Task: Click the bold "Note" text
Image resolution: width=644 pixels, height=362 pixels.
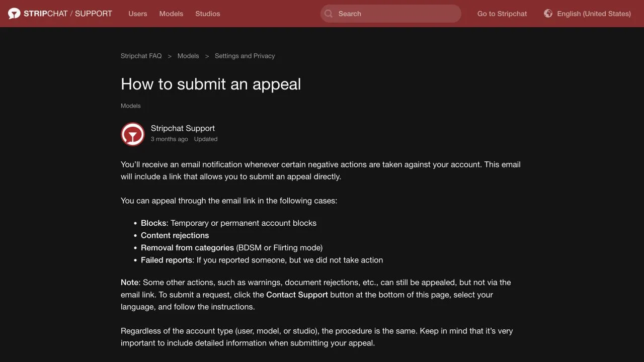Action: click(129, 283)
